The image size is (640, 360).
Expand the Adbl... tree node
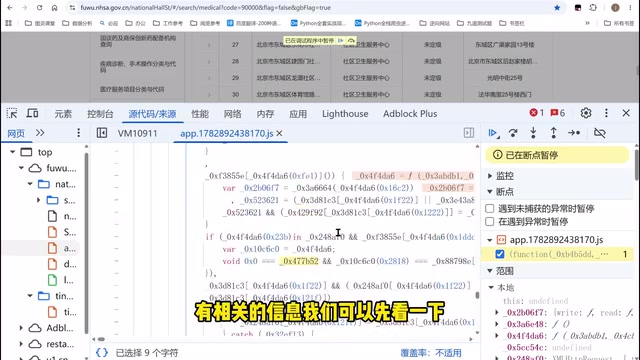(21, 328)
